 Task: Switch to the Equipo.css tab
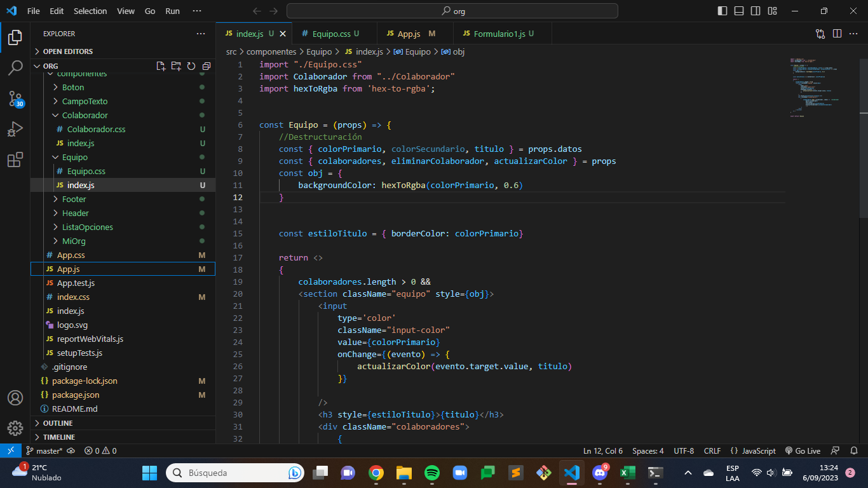(334, 34)
